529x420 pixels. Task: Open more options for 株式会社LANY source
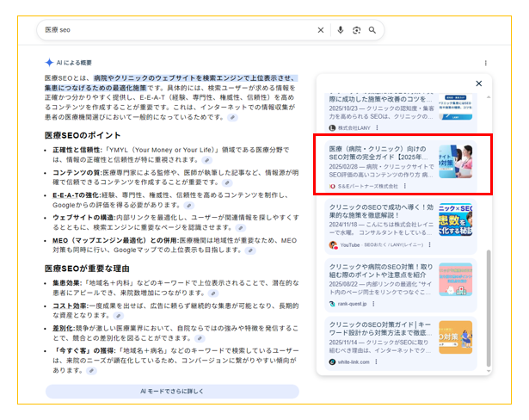[x=377, y=128]
